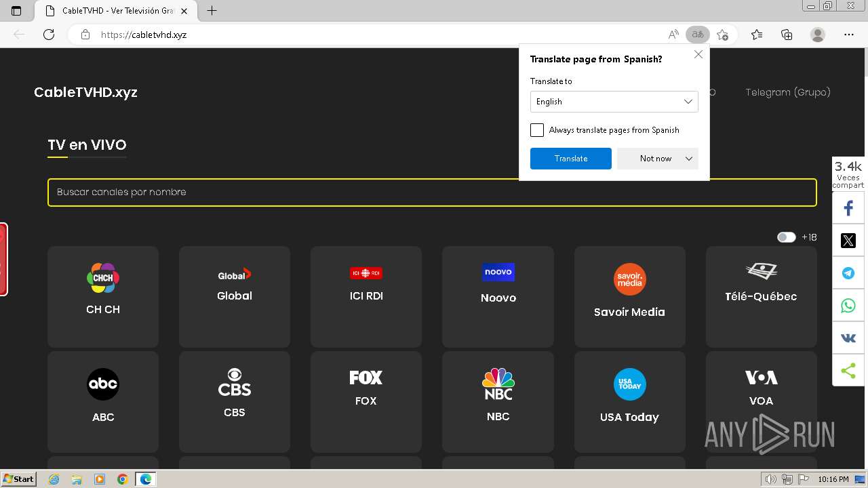Open the CBS channel card
The height and width of the screenshot is (488, 868).
235,402
